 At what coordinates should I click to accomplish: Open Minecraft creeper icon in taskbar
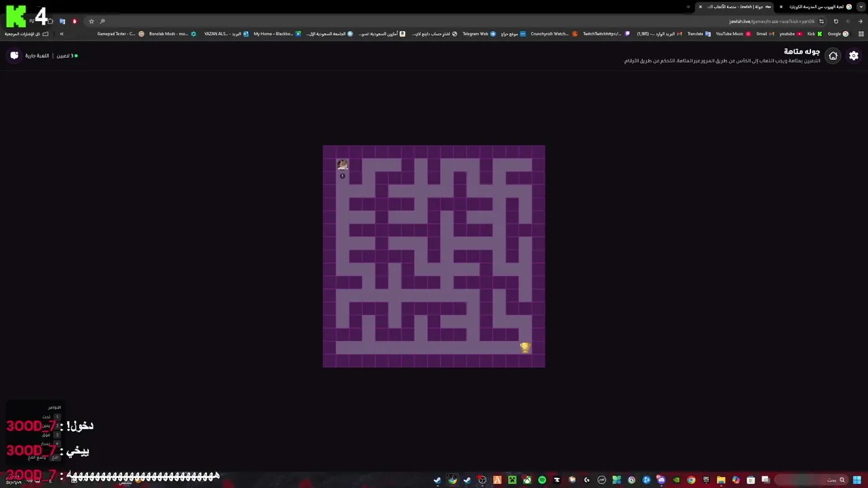point(512,480)
